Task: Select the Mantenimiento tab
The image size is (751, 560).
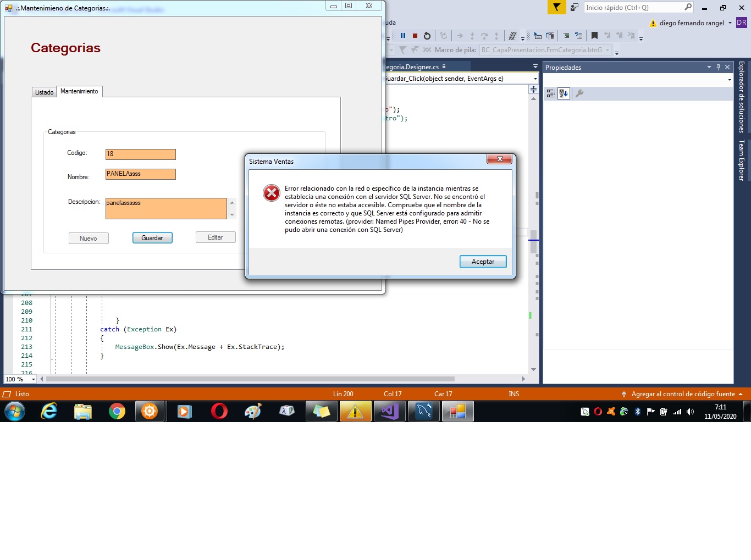Action: pyautogui.click(x=79, y=91)
